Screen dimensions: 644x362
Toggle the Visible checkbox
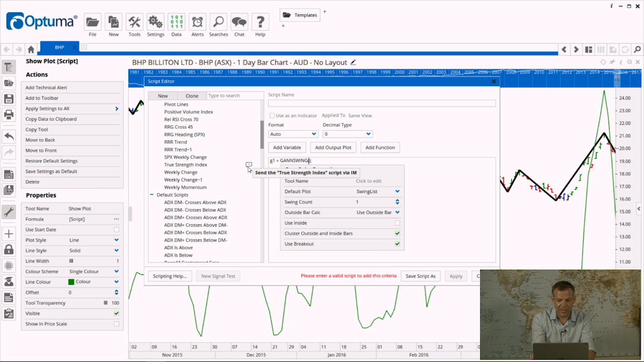116,313
